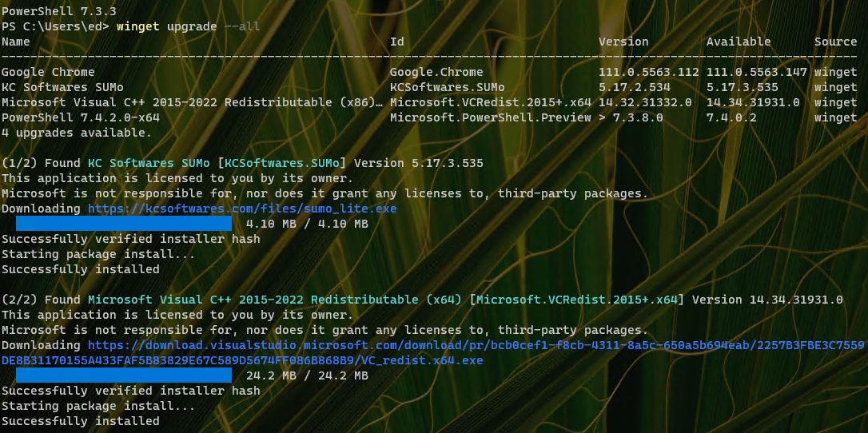The image size is (868, 433).
Task: Click the '24.2 MB / 24.2 MB' size text
Action: [x=307, y=376]
